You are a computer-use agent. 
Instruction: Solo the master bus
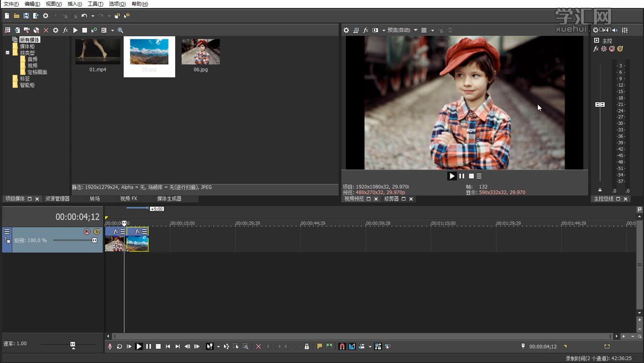pos(620,49)
